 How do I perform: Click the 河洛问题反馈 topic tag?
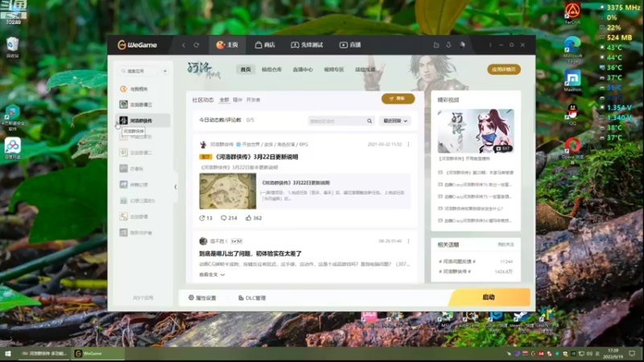[456, 261]
